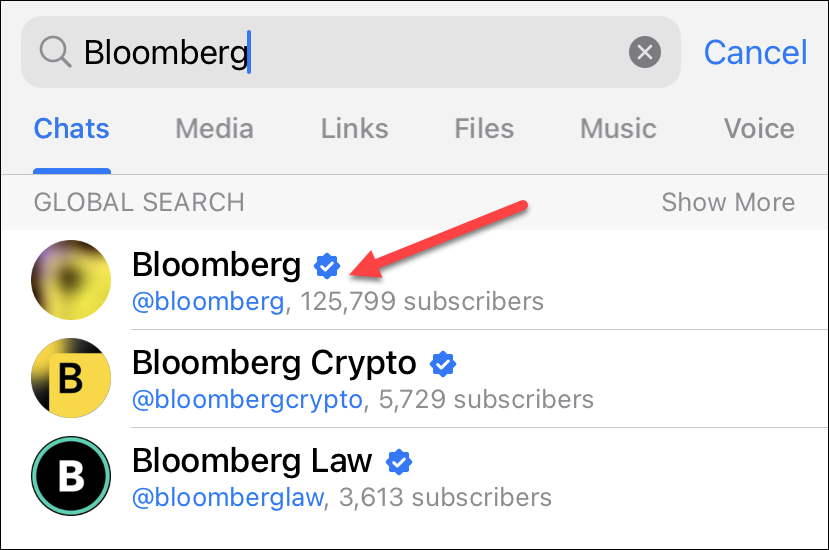The width and height of the screenshot is (829, 550).
Task: Tap Cancel to exit search
Action: point(755,52)
